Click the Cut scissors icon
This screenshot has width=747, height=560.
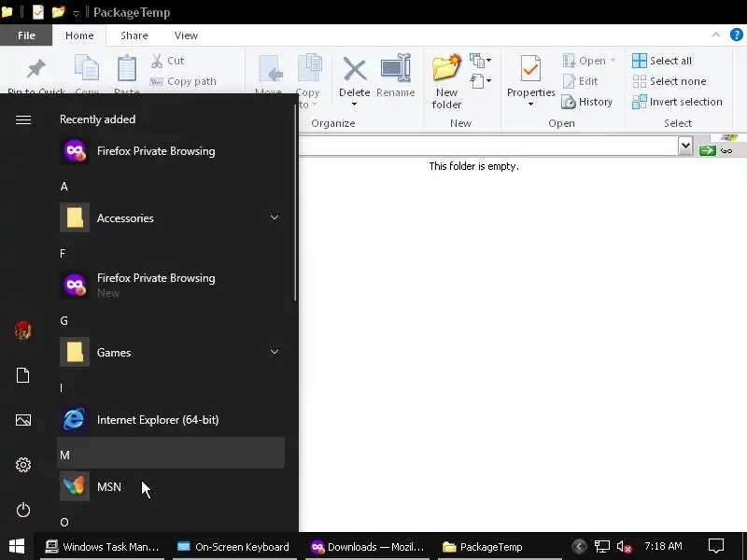pyautogui.click(x=157, y=61)
